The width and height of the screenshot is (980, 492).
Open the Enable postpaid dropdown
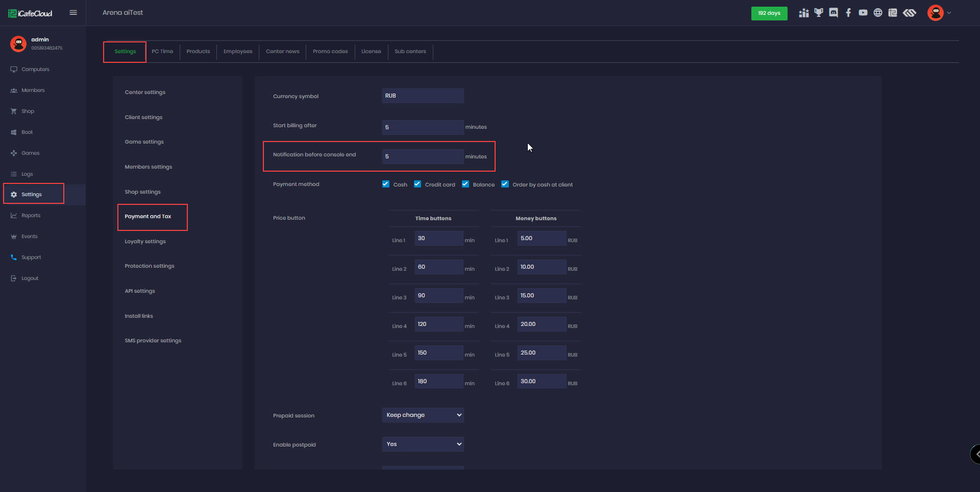click(423, 444)
